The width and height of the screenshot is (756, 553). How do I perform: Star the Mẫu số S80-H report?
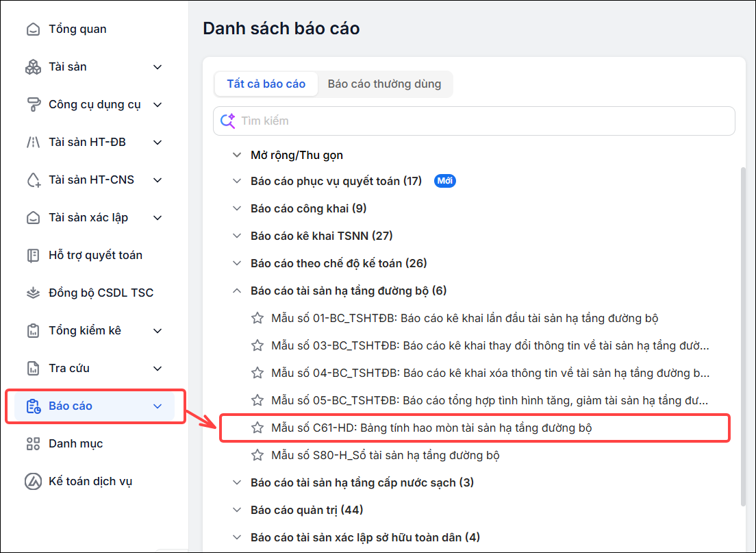point(257,455)
